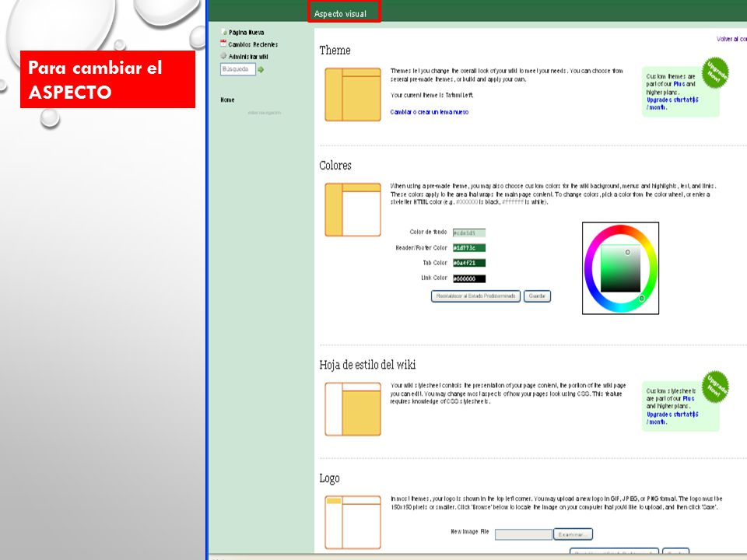Image resolution: width=747 pixels, height=560 pixels.
Task: Click the hue marker on the color wheel ring
Action: 642,299
